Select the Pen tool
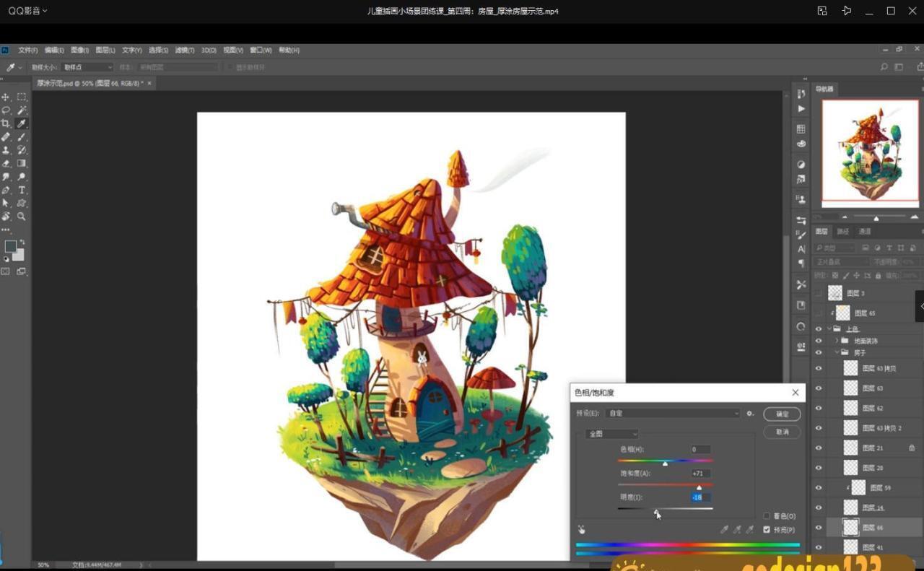Viewport: 924px width, 571px height. (6, 190)
